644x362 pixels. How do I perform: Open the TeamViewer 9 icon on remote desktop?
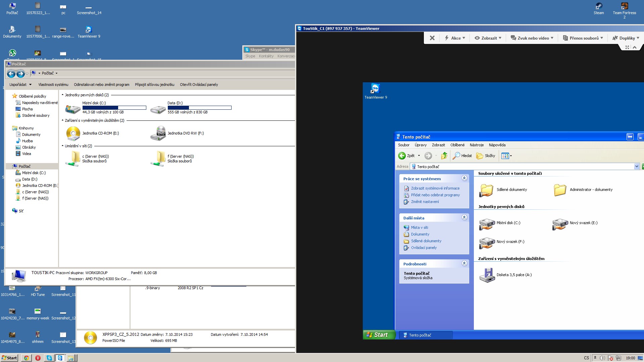point(375,89)
